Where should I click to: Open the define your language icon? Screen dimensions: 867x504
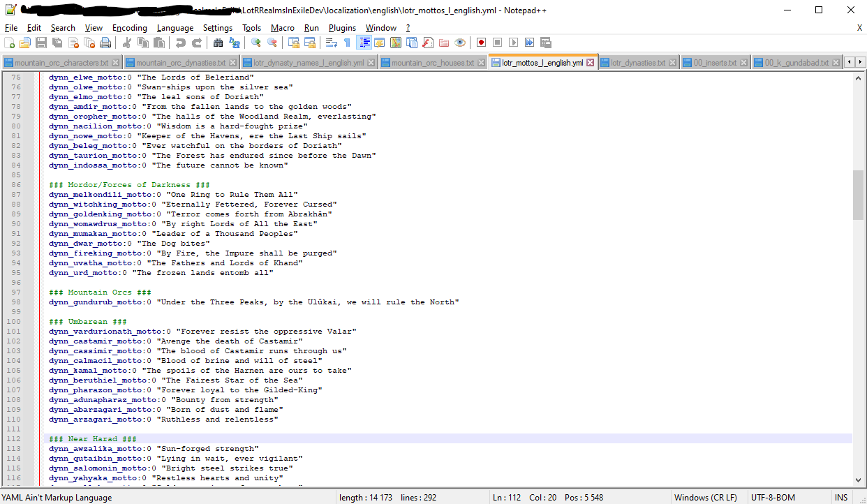pyautogui.click(x=380, y=43)
